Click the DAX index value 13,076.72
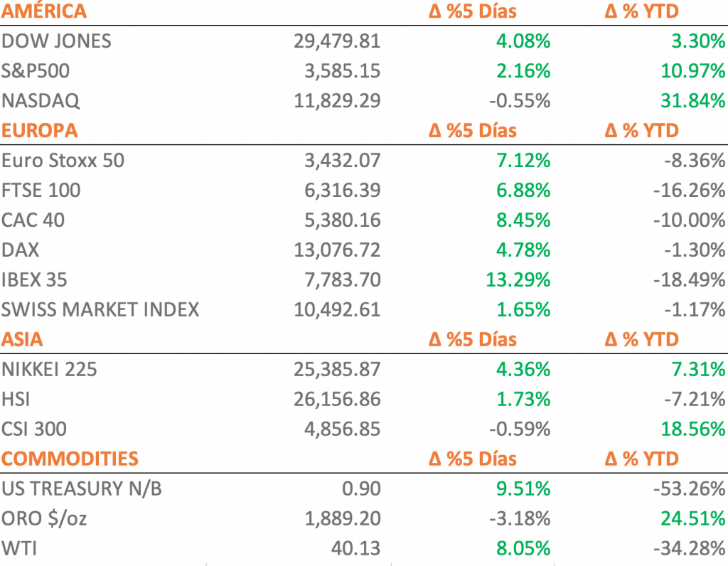This screenshot has width=728, height=566. 337,250
